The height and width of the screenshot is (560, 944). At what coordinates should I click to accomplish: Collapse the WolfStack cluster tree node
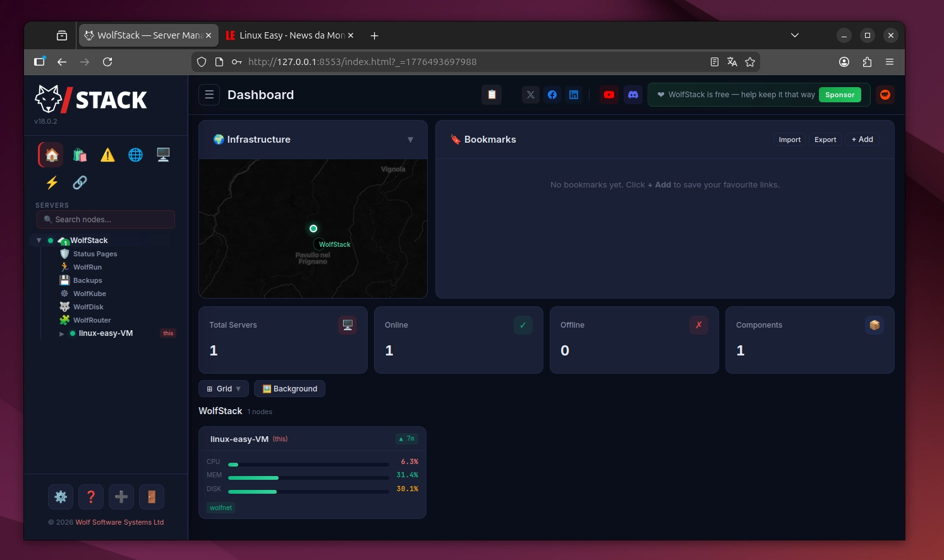click(x=39, y=241)
